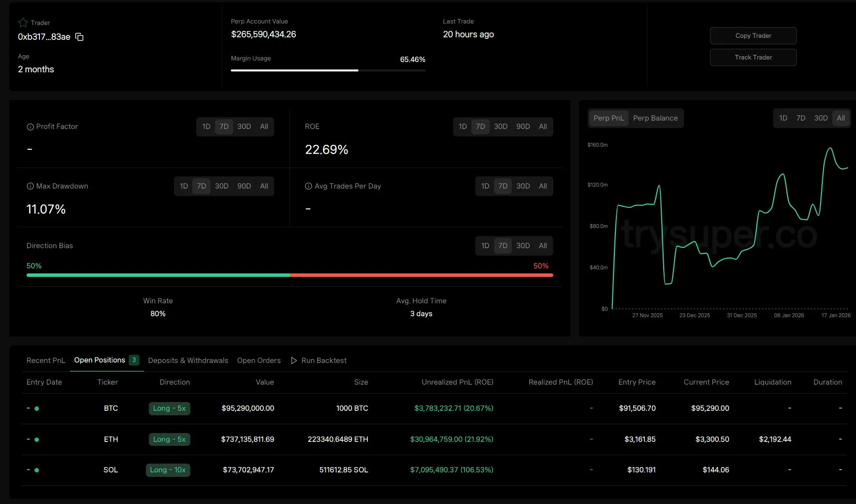Set Max Drawdown period to 90D

tap(244, 186)
